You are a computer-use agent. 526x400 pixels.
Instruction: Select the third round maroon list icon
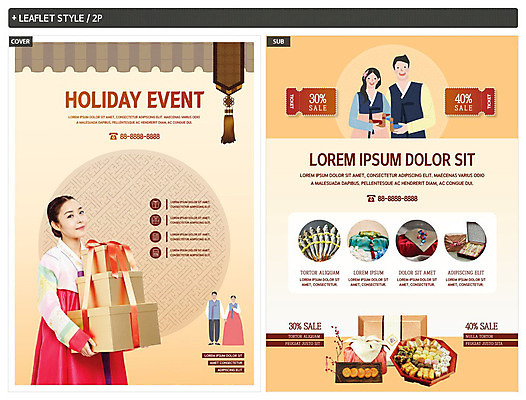155,236
